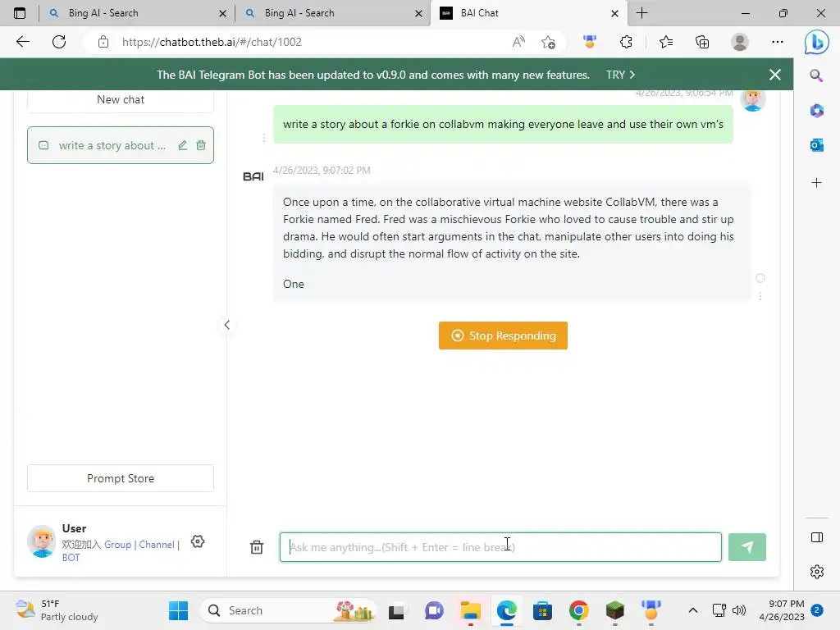Open options dots next to user message
The width and height of the screenshot is (840, 630).
pos(263,138)
